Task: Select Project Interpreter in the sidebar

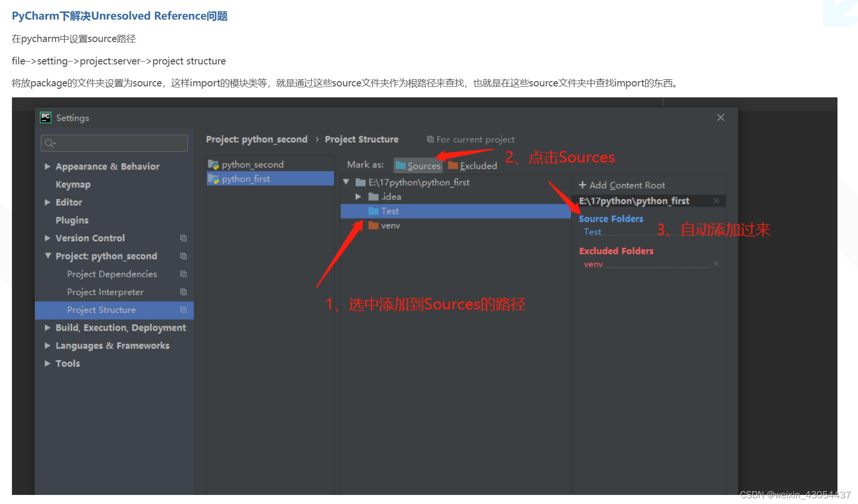Action: pyautogui.click(x=105, y=292)
